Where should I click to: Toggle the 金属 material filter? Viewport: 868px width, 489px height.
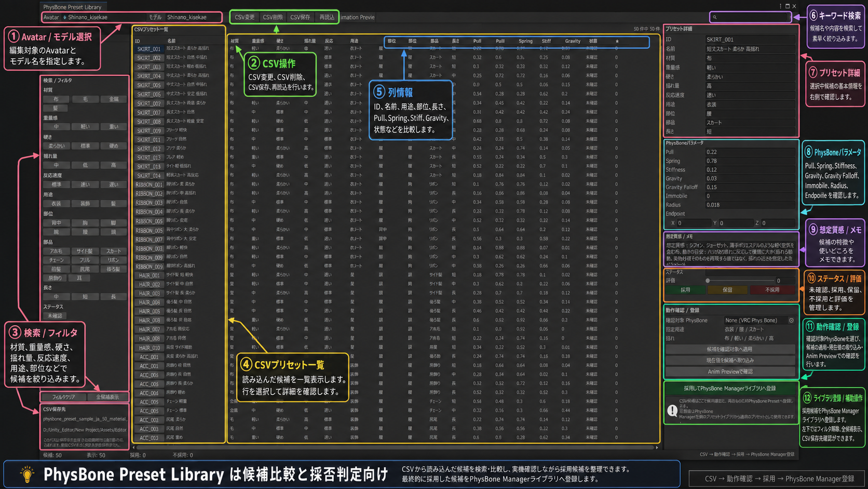coord(114,99)
